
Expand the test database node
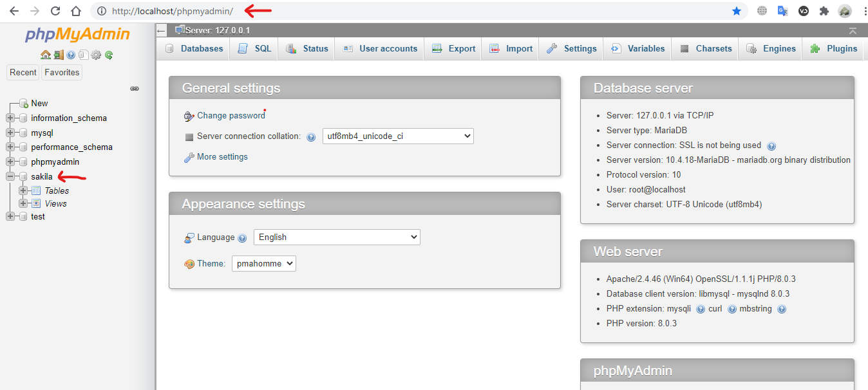10,216
